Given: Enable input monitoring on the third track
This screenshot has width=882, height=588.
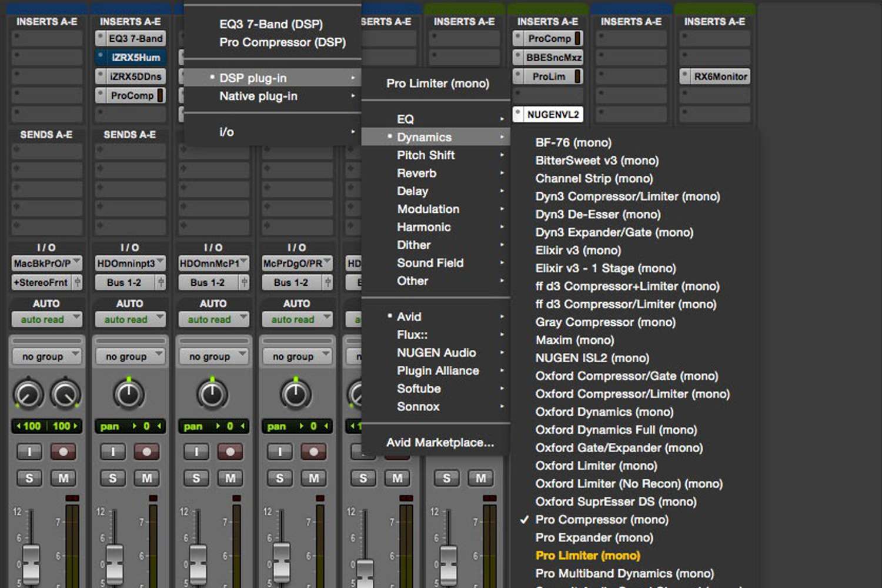Looking at the screenshot, I should pos(196,452).
